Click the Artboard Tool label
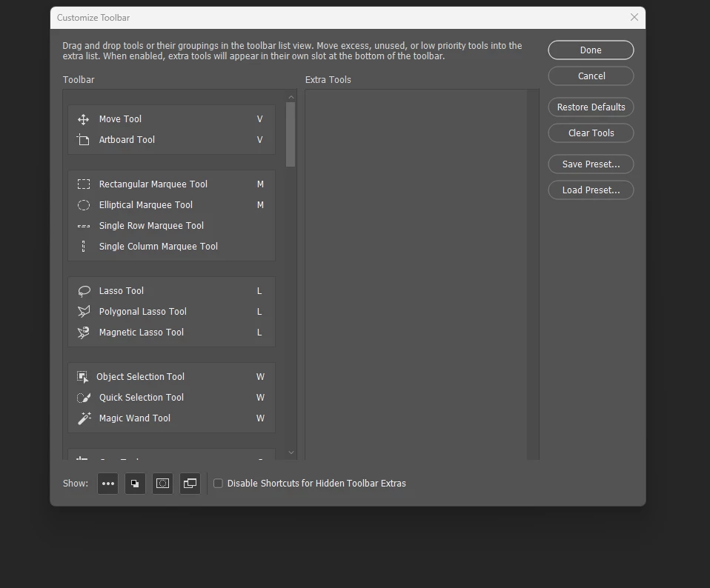Viewport: 710px width, 588px height. pos(127,140)
